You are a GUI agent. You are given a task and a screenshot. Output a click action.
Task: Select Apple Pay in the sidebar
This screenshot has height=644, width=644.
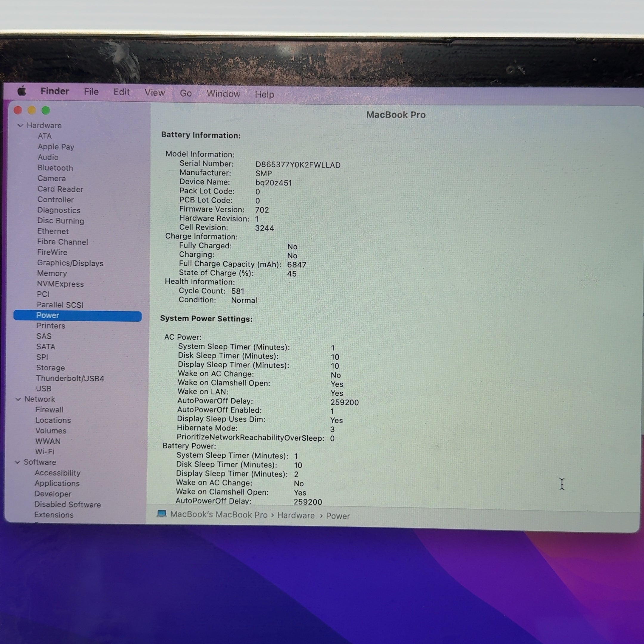coord(56,147)
